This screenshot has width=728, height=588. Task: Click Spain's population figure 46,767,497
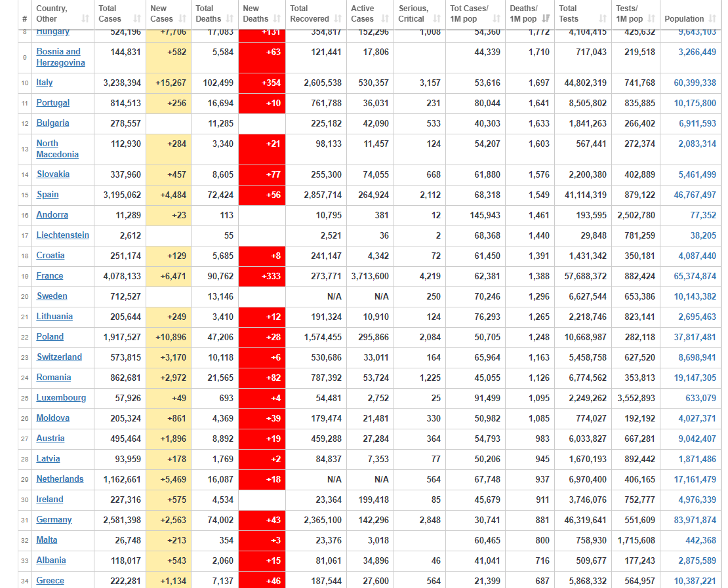pyautogui.click(x=695, y=195)
